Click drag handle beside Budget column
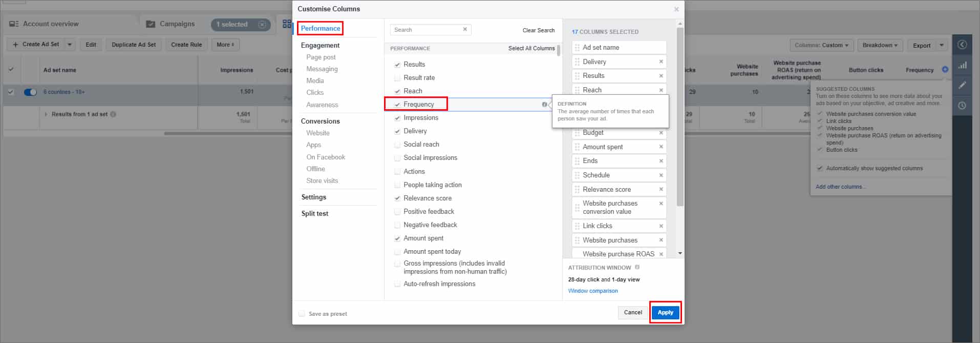This screenshot has height=343, width=980. [577, 133]
